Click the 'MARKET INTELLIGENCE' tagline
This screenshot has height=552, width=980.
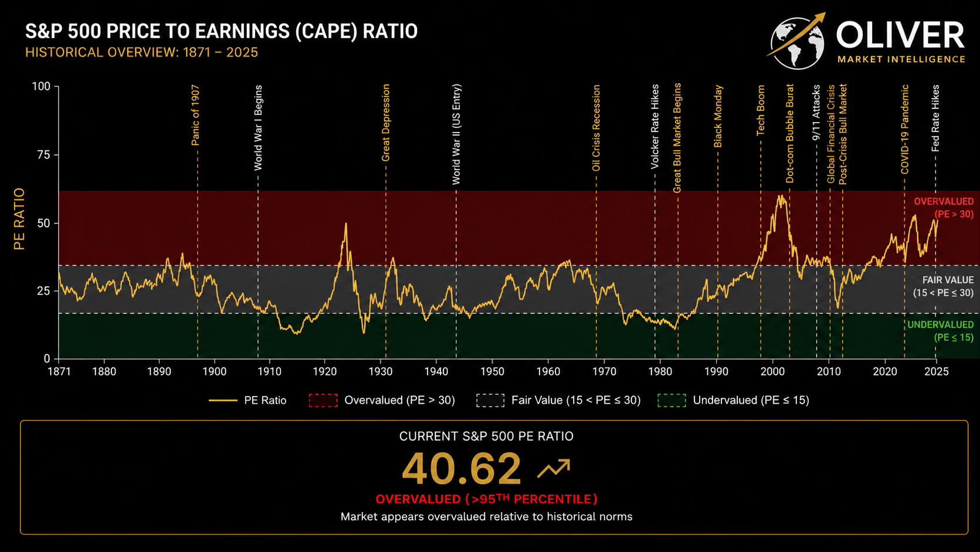pyautogui.click(x=901, y=59)
